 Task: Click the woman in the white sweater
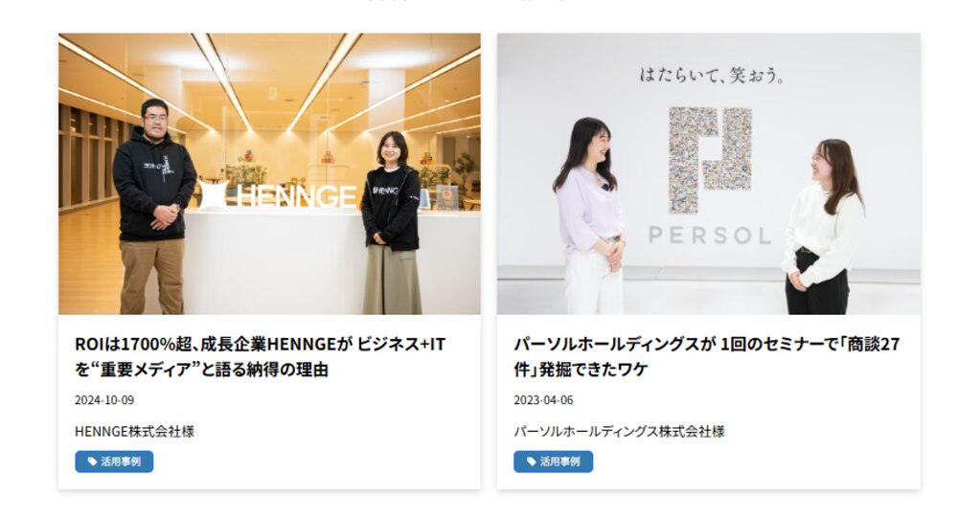[x=821, y=226]
